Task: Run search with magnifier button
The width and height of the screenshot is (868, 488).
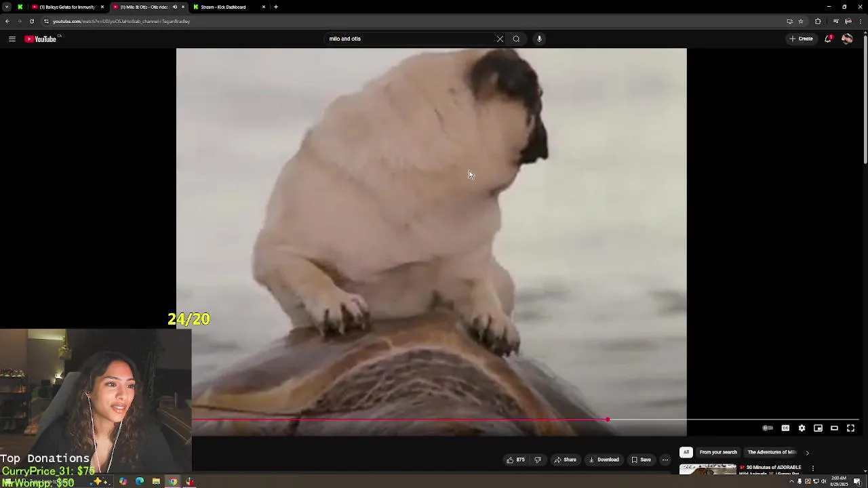Action: coord(516,39)
